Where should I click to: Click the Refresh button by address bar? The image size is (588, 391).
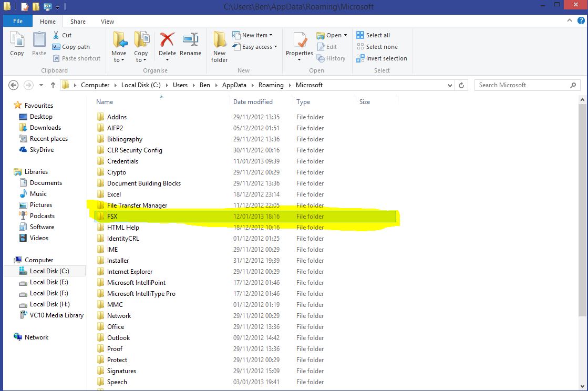(x=461, y=85)
